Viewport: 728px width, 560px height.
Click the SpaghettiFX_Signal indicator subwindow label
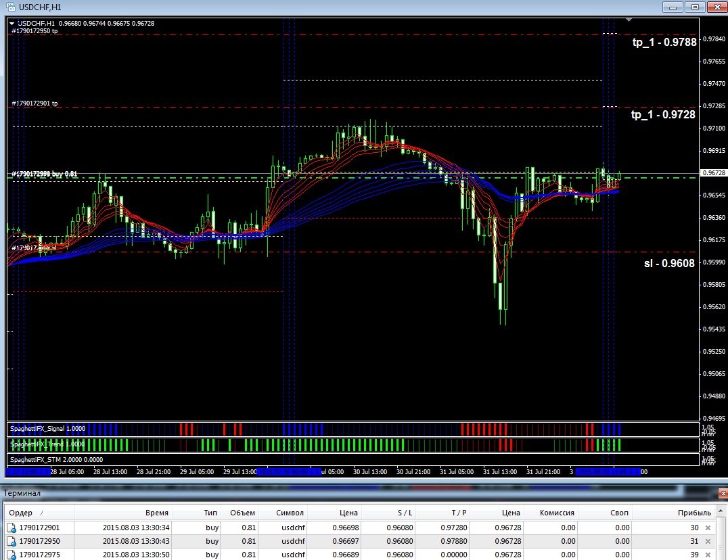tap(47, 428)
